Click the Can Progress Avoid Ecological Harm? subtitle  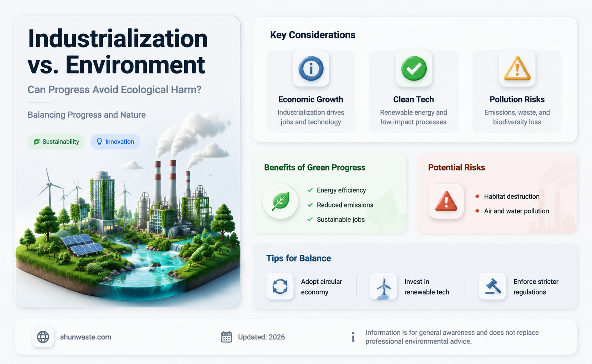114,90
